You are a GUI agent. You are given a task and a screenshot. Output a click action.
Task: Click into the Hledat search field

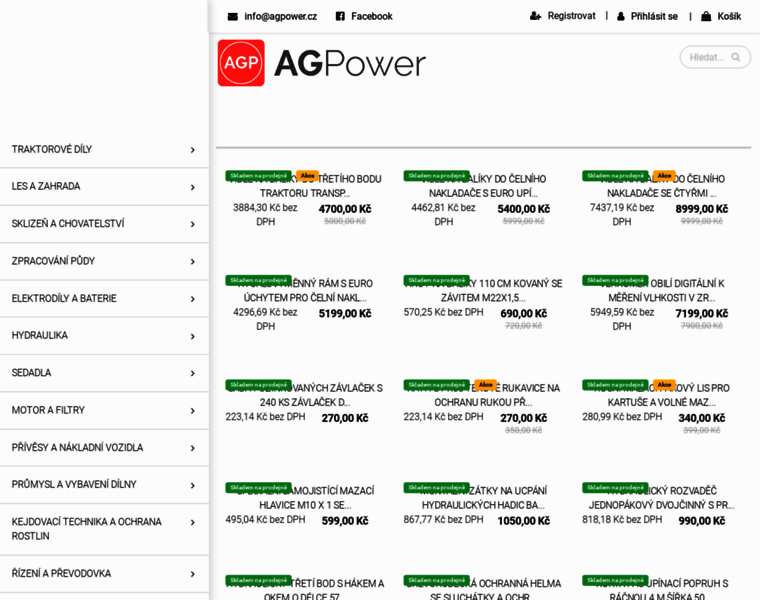point(705,57)
